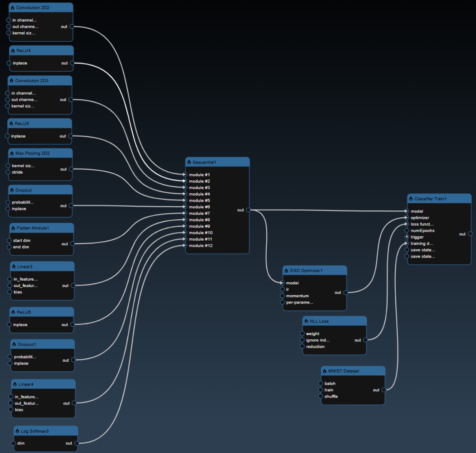The width and height of the screenshot is (476, 453).
Task: Click the numEpochs input socket on Classifier Train1
Action: coord(407,231)
